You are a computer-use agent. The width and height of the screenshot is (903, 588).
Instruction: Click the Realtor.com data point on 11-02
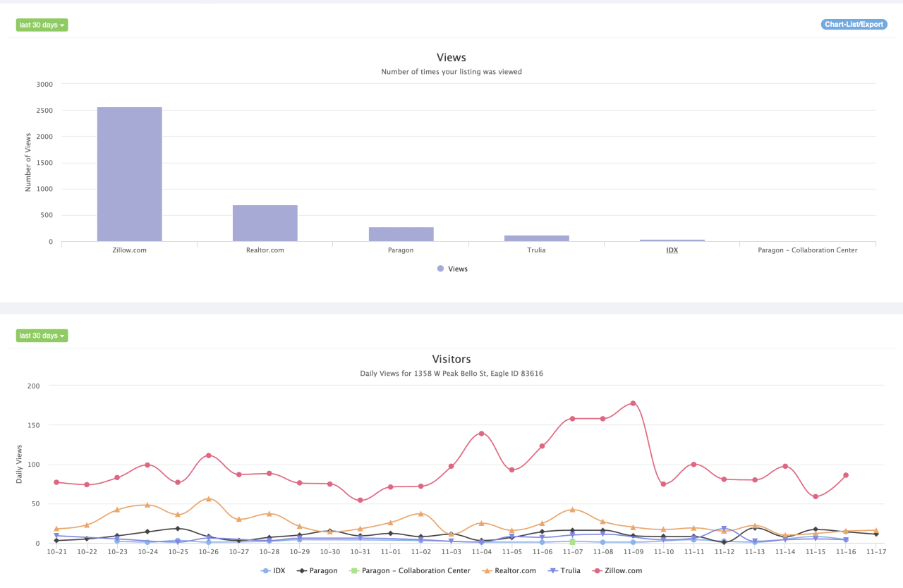(x=420, y=513)
